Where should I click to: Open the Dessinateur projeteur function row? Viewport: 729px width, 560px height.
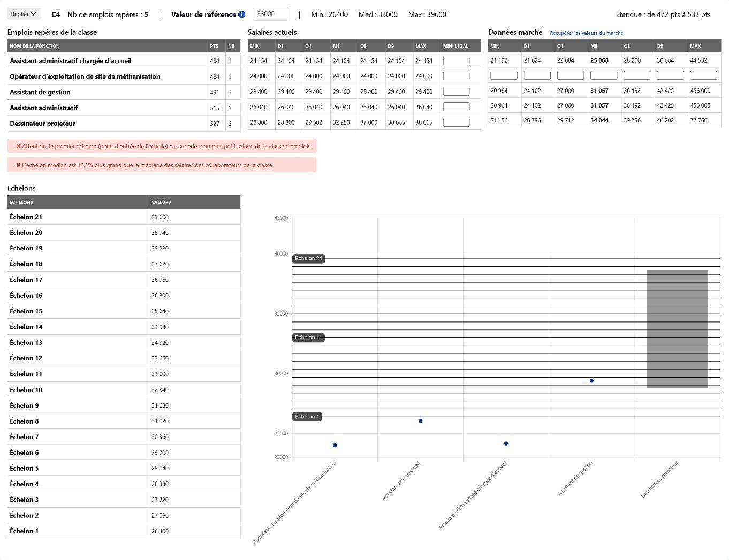[x=124, y=124]
